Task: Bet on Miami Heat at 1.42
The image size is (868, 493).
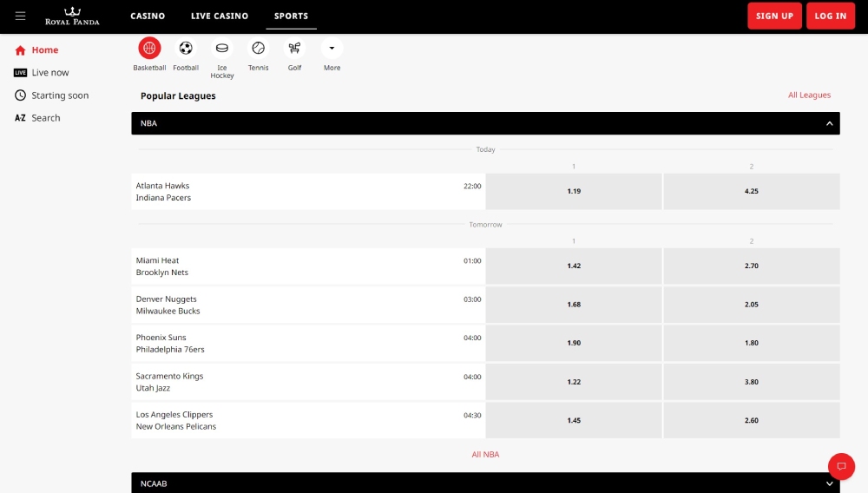Action: (x=574, y=266)
